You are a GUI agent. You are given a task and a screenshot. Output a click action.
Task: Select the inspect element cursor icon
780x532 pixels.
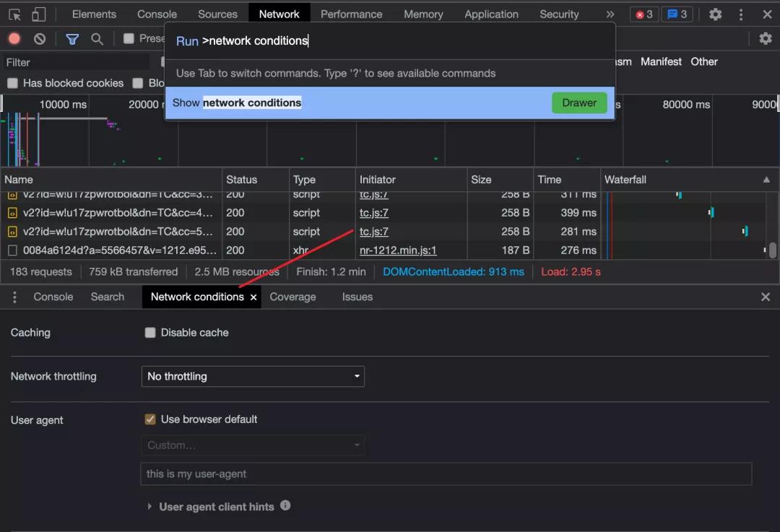[13, 13]
